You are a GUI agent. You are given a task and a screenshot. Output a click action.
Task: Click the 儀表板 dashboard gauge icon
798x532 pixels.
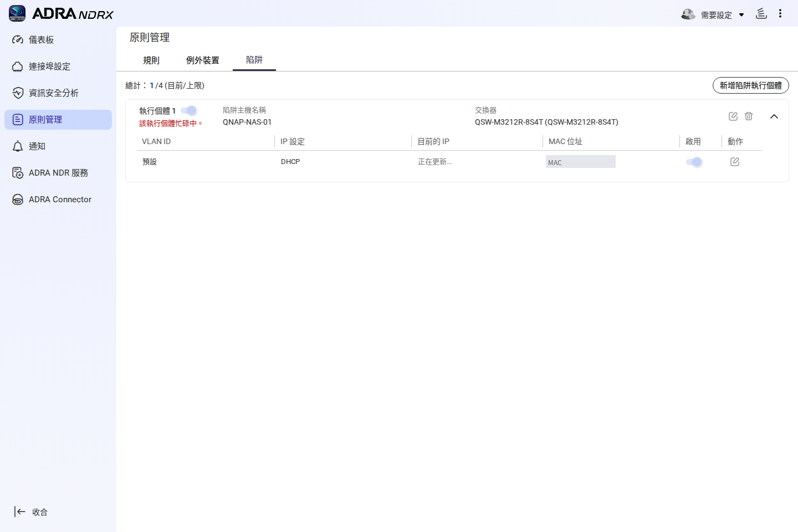[x=18, y=40]
